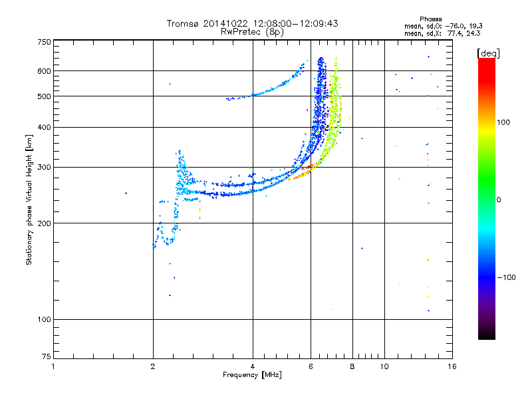The width and height of the screenshot is (532, 399).
Task: Click the y-axis tick label '300'
Action: click(45, 168)
